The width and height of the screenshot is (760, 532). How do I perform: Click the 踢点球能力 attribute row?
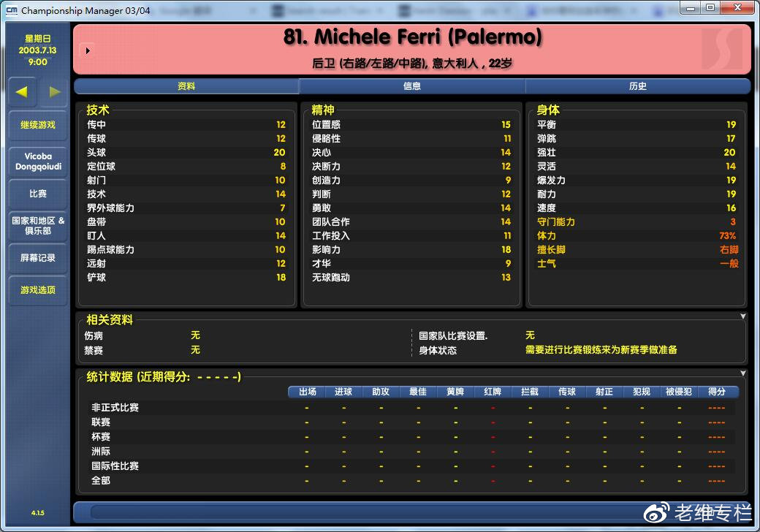(x=186, y=249)
